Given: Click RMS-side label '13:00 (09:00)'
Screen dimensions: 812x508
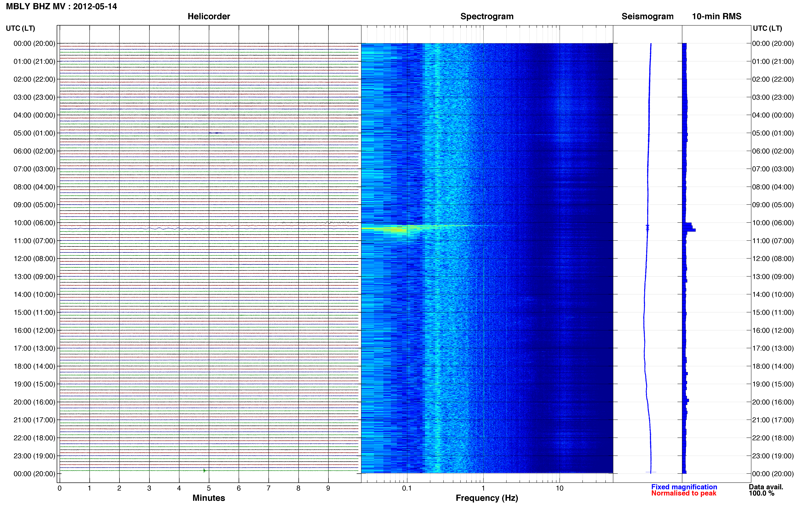Looking at the screenshot, I should tap(773, 277).
